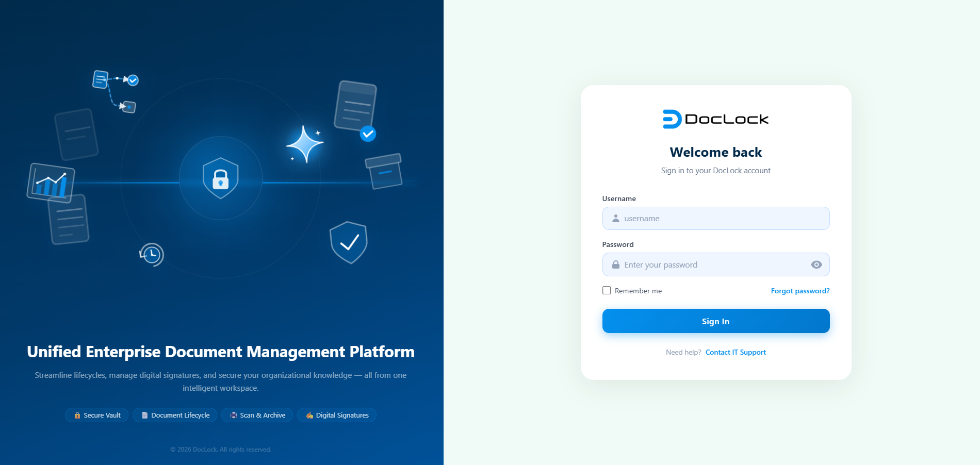Click the user icon in username field
980x465 pixels.
click(x=616, y=219)
